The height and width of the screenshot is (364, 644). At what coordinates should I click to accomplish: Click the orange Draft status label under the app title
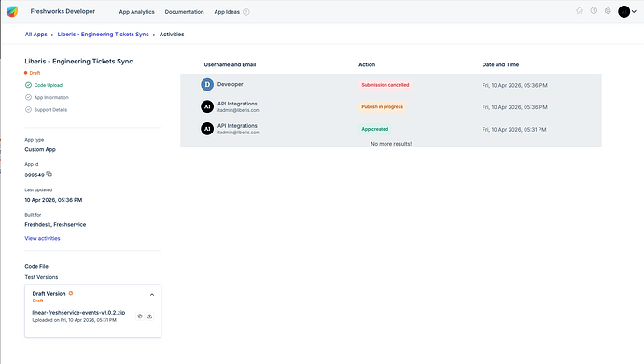pos(35,73)
